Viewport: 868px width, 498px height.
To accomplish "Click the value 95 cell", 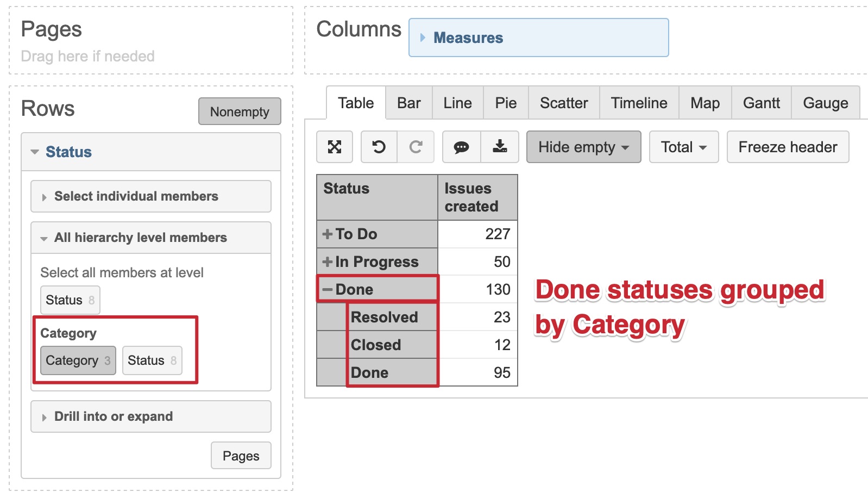I will tap(478, 372).
